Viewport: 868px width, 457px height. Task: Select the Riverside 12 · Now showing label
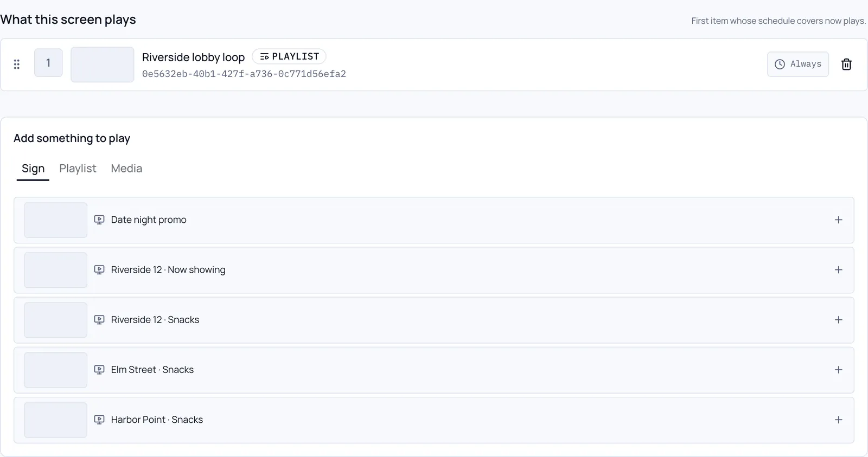168,270
